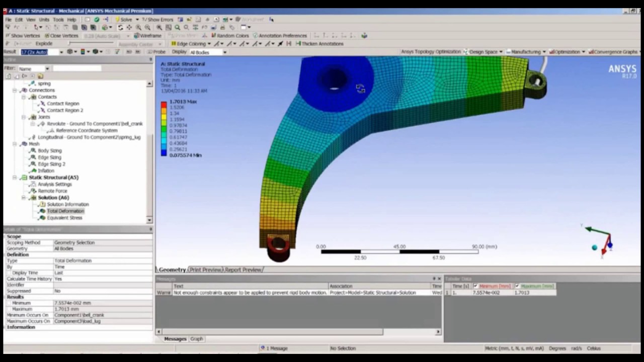Viewport: 644px width, 362px height.
Task: Click the Body Sizing icon in tree
Action: (x=33, y=151)
